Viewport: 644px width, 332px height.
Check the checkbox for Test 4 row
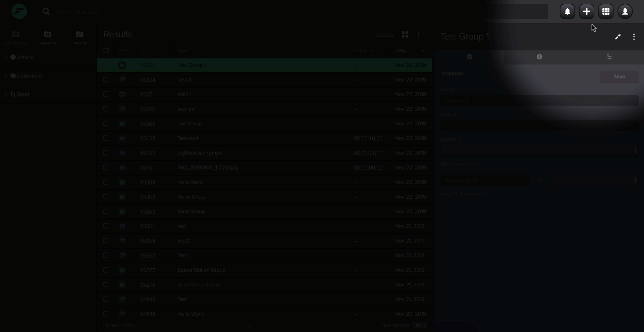106,80
